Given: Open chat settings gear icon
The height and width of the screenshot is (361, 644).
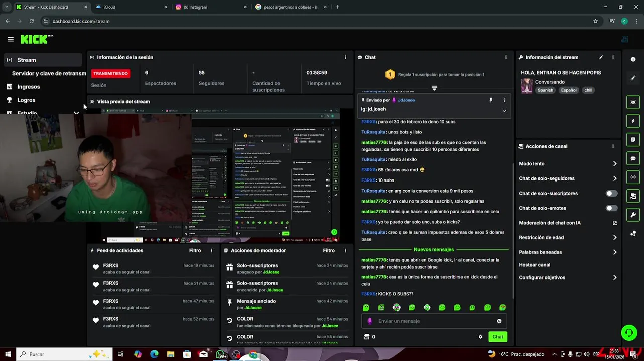Looking at the screenshot, I should [480, 337].
